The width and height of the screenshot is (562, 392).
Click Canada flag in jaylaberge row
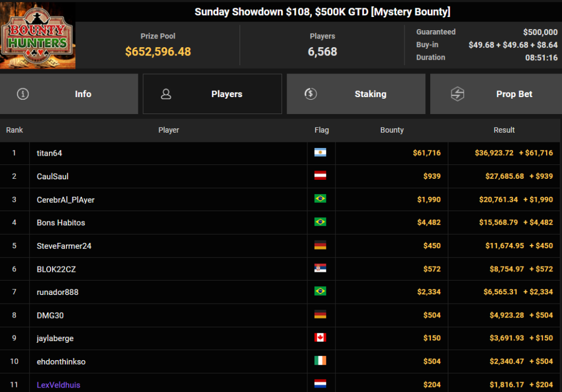320,338
